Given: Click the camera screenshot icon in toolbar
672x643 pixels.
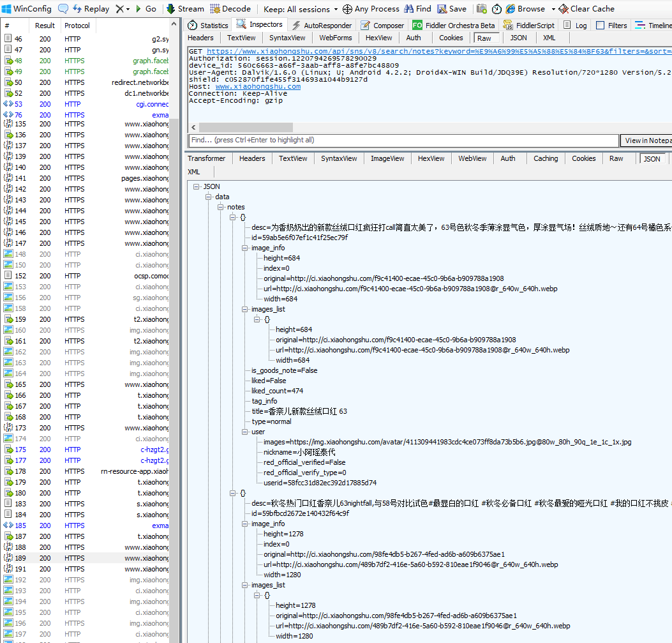Looking at the screenshot, I should [482, 8].
